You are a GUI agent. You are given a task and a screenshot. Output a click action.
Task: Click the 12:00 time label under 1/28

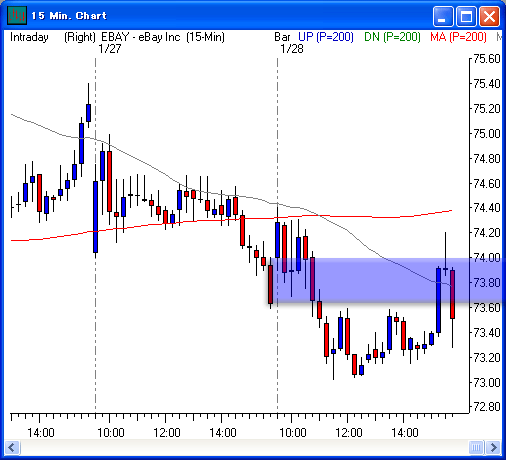tap(349, 433)
